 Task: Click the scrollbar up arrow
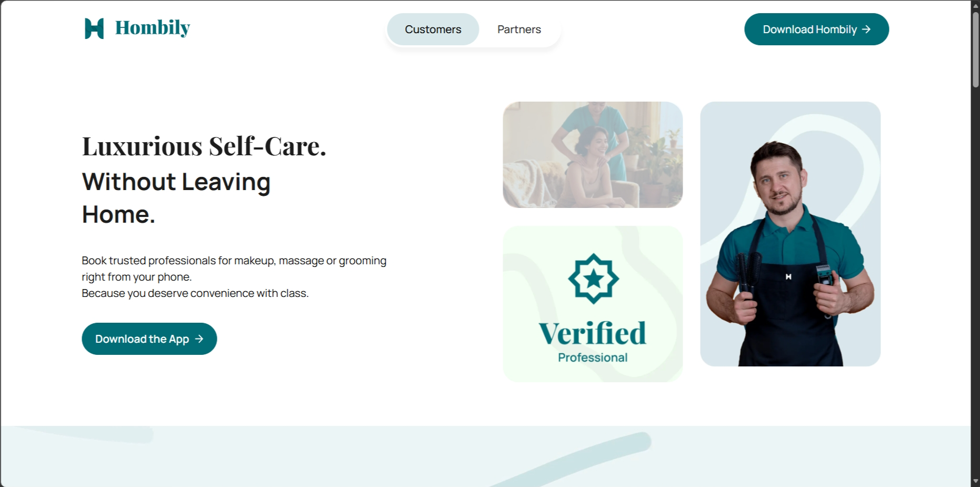[975, 5]
